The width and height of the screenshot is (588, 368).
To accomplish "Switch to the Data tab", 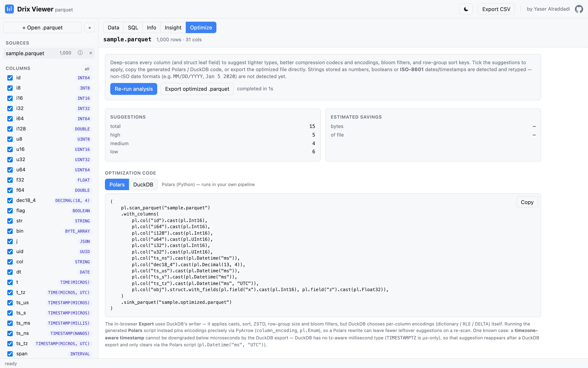I will [x=114, y=28].
